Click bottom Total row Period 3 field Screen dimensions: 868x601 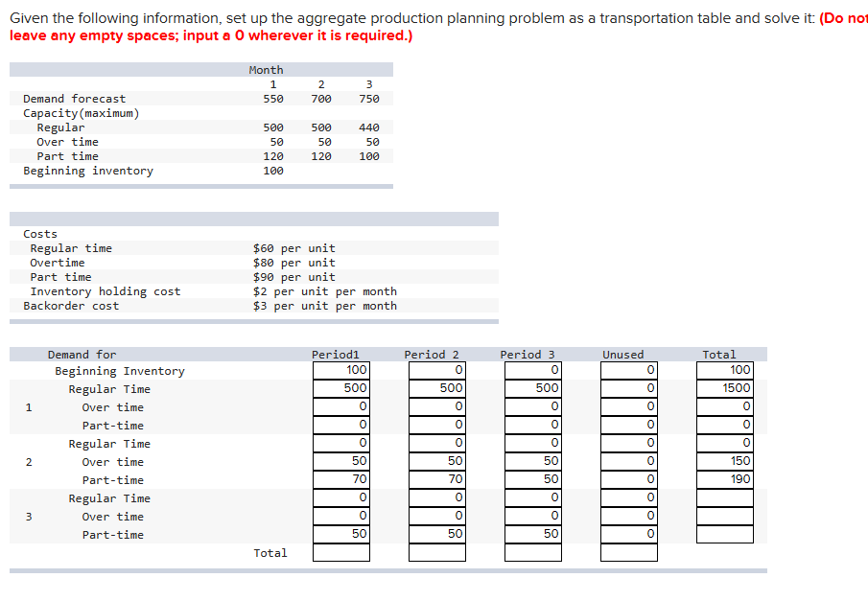(533, 553)
